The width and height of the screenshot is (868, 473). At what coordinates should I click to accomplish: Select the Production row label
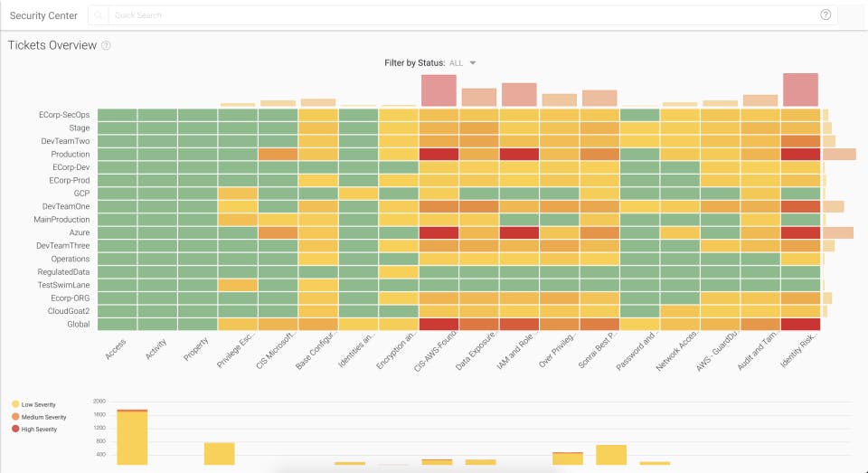pyautogui.click(x=71, y=155)
